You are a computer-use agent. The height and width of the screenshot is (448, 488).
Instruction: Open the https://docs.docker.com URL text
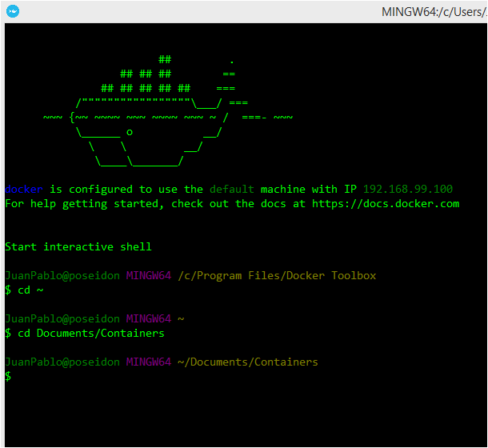tap(386, 204)
